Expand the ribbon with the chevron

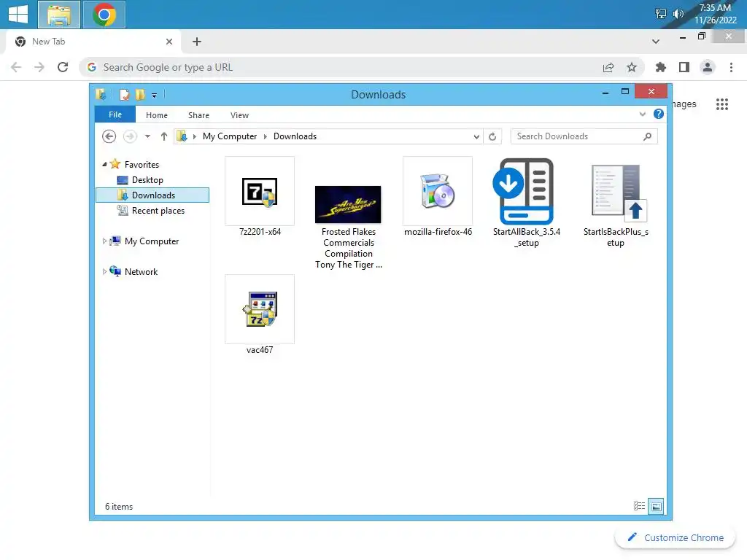[x=642, y=114]
